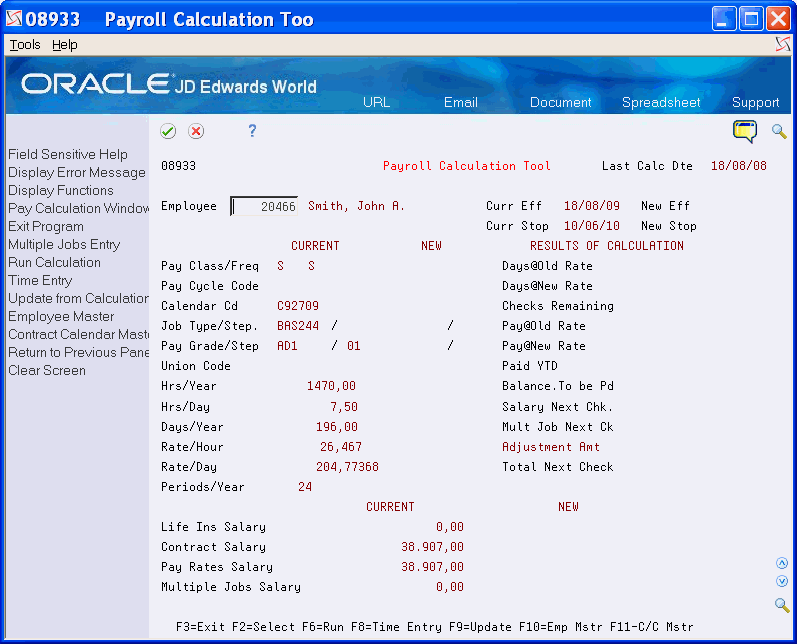797x644 pixels.
Task: Click Exit Program in sidebar
Action: 46,226
